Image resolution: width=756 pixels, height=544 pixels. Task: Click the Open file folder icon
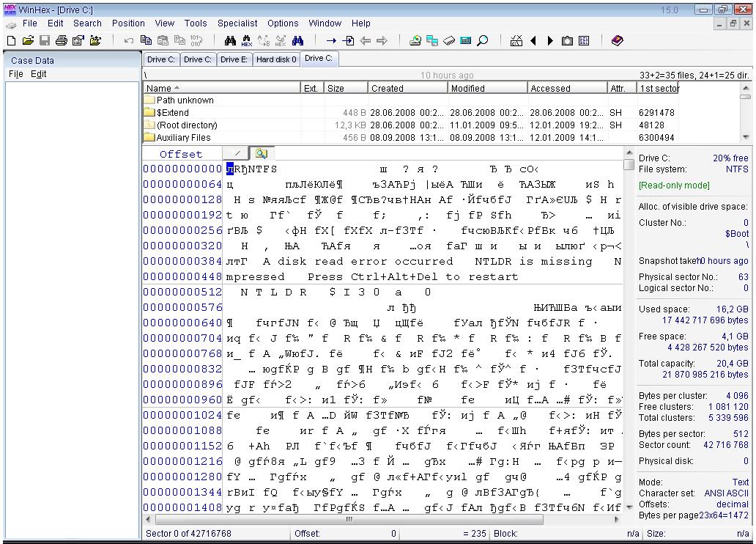tap(28, 41)
